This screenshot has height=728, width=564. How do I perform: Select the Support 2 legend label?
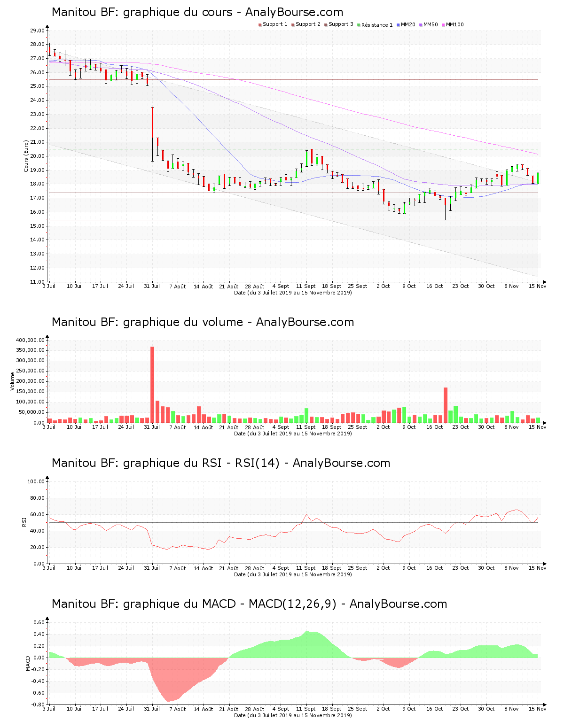pyautogui.click(x=308, y=24)
